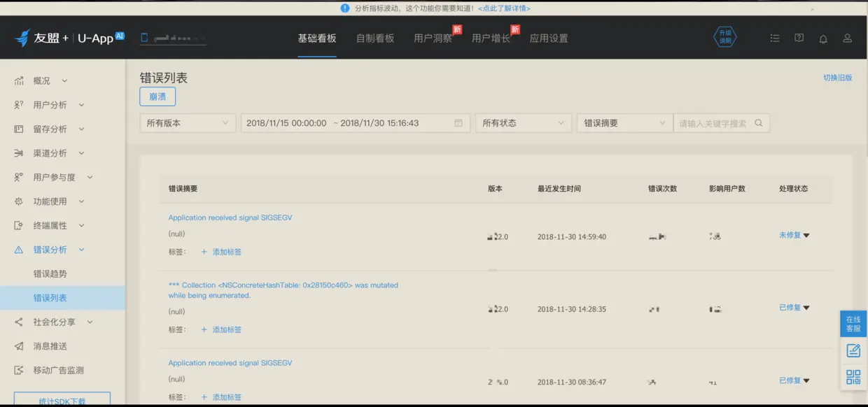Click the 概况 chart icon in sidebar
The height and width of the screenshot is (407, 868).
19,81
